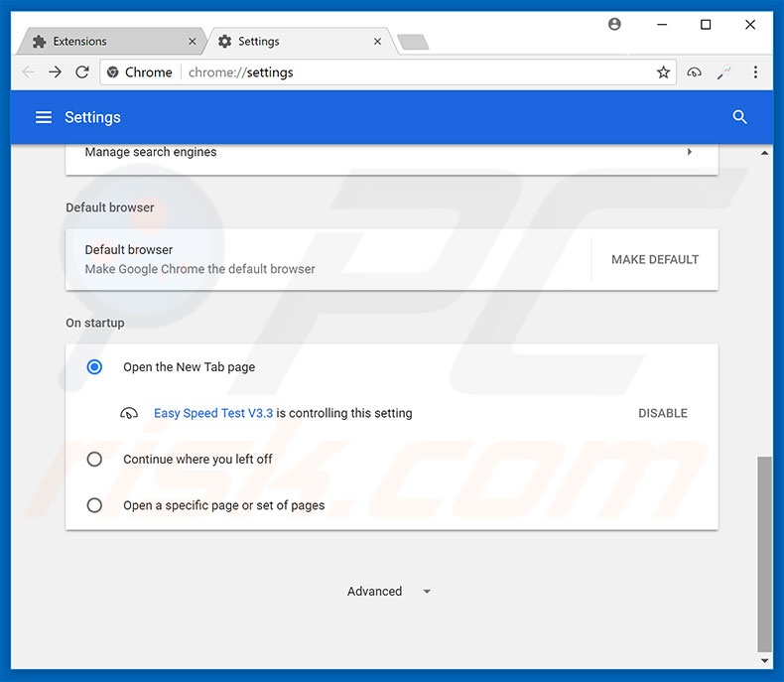The image size is (784, 682).
Task: Click the wand extension icon in toolbar
Action: [x=724, y=72]
